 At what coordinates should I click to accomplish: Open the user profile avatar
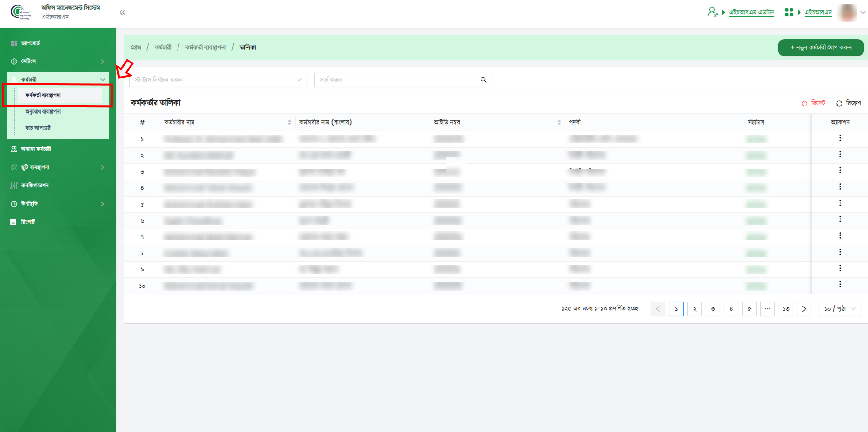[848, 12]
